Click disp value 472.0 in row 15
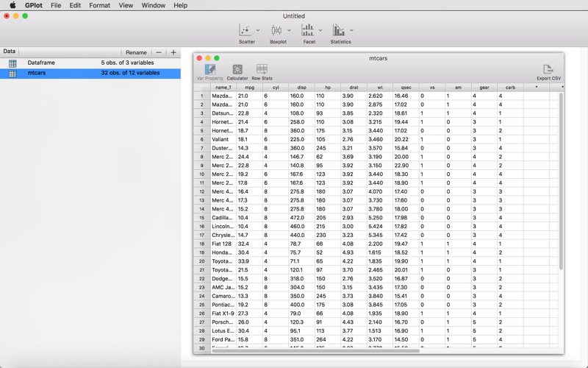The width and height of the screenshot is (588, 368). tap(301, 218)
